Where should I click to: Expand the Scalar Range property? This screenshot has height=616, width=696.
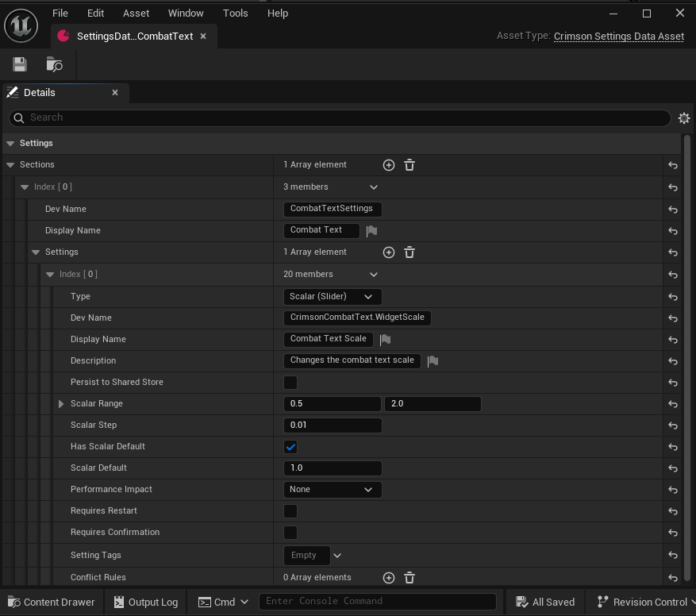61,404
